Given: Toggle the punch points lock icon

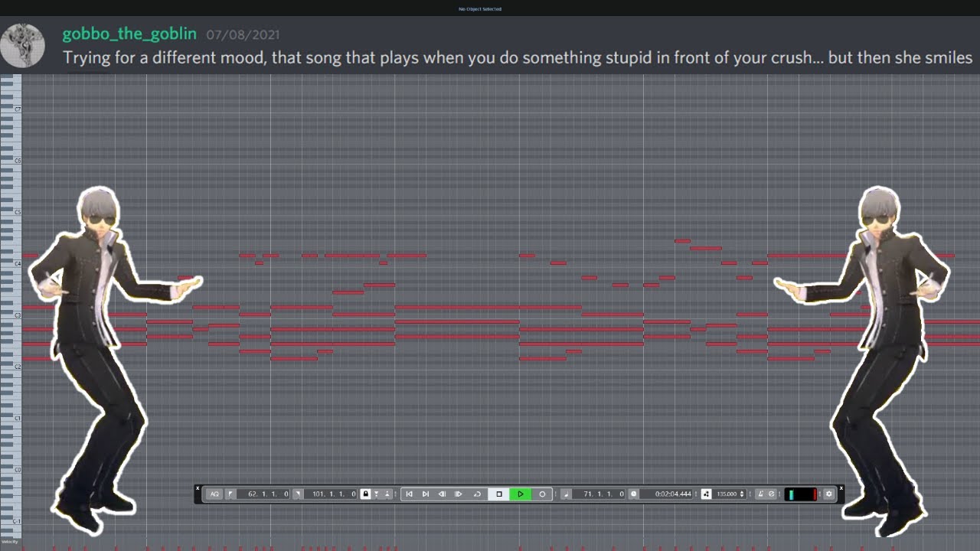Looking at the screenshot, I should tap(366, 494).
